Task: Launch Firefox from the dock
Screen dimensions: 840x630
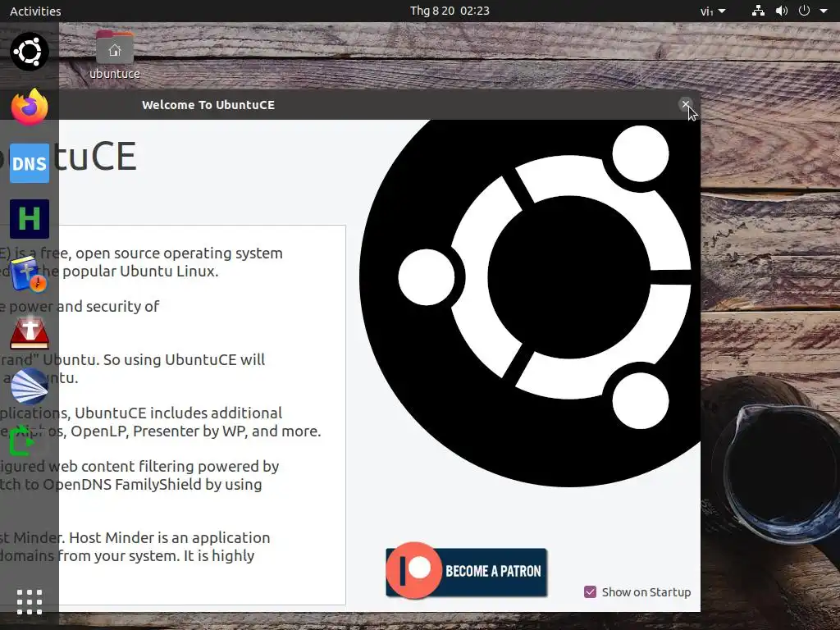Action: (30, 107)
